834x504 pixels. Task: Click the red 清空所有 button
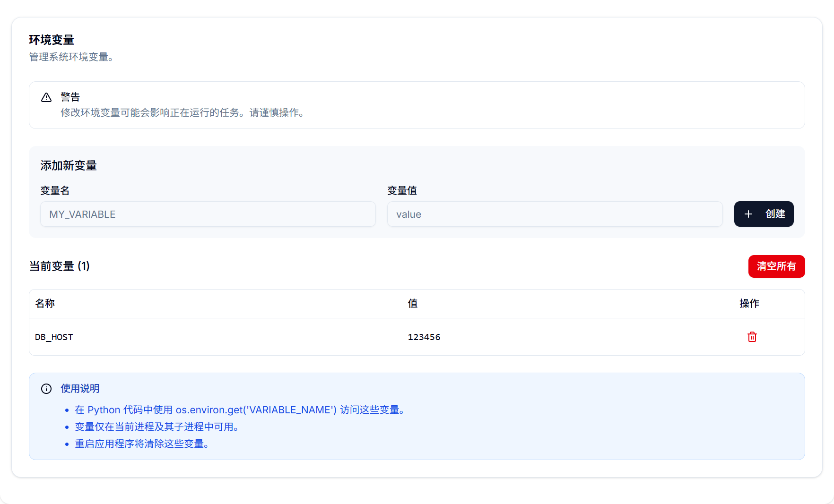coord(776,266)
